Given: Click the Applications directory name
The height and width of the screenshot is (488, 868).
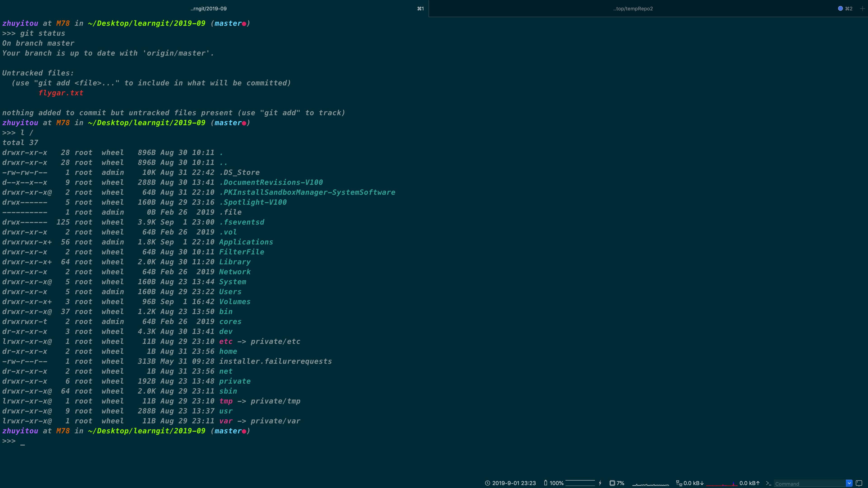Looking at the screenshot, I should (x=246, y=242).
